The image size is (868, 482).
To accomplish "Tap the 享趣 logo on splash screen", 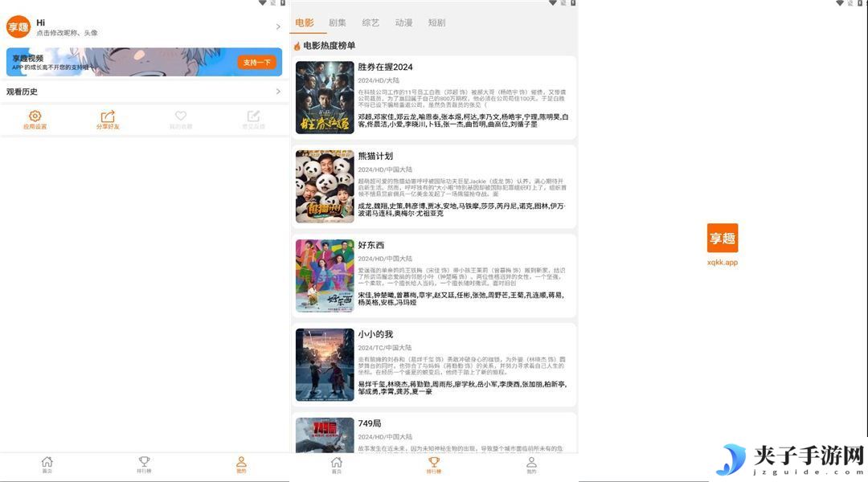I will 723,238.
